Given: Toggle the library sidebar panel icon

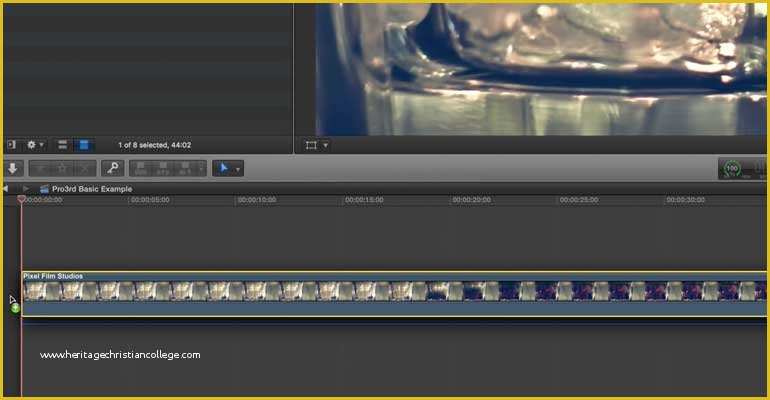Looking at the screenshot, I should [12, 145].
